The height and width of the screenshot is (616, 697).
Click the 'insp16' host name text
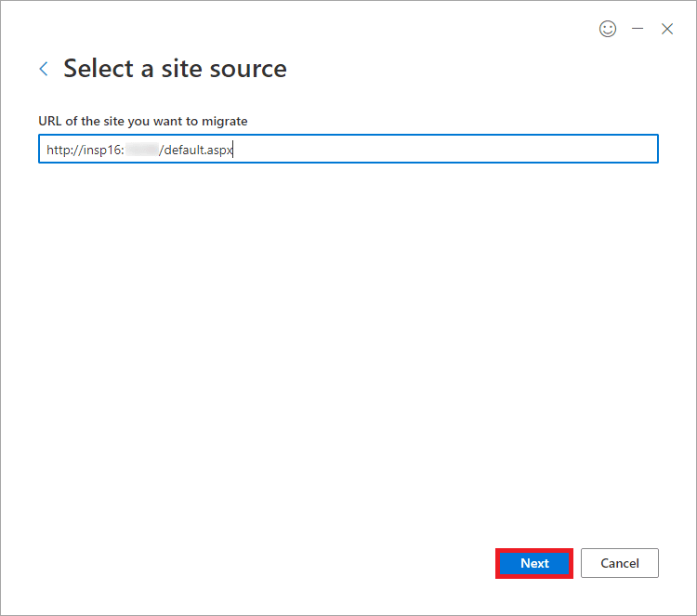(x=101, y=151)
